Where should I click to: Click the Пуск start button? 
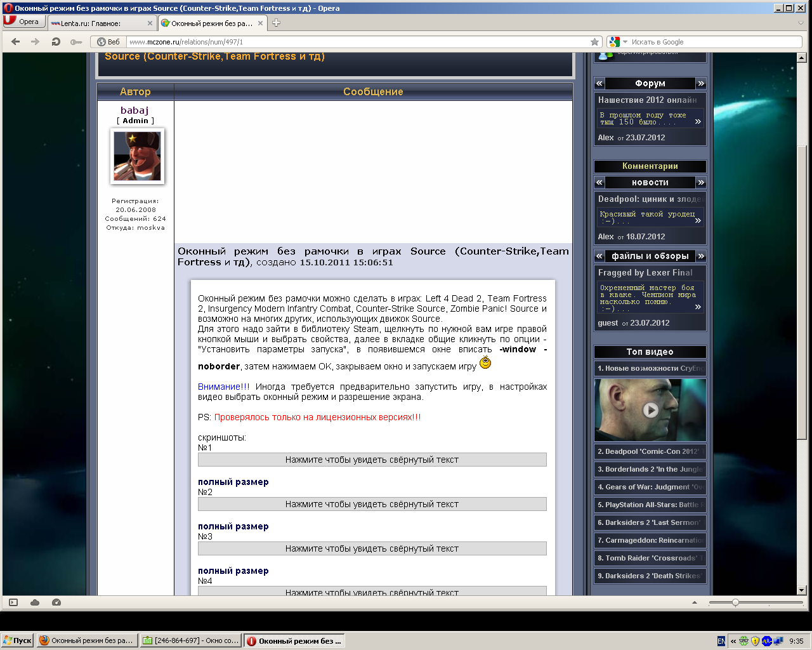[17, 640]
